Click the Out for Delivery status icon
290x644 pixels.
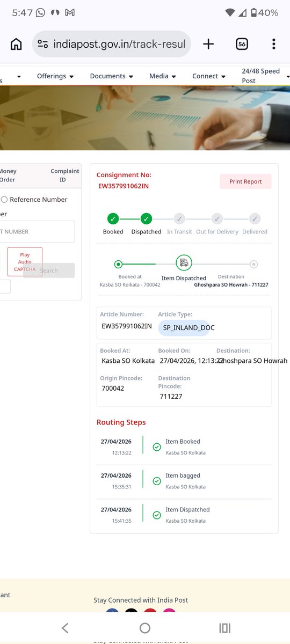(x=217, y=218)
